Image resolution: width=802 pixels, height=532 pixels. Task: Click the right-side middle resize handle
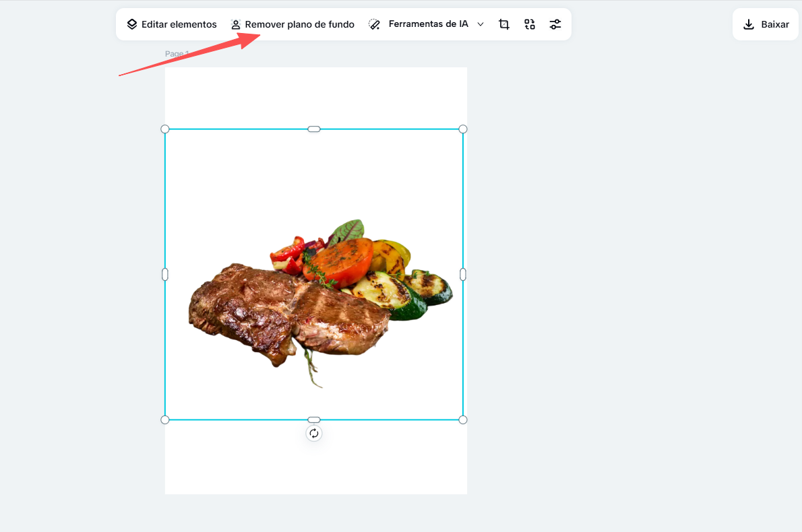[463, 273]
